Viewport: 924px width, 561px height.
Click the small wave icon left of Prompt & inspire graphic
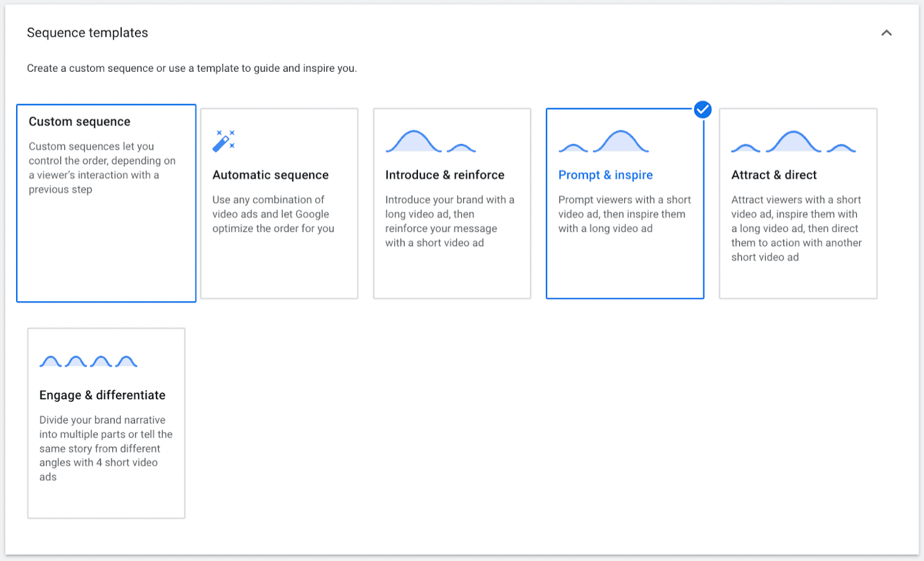click(x=572, y=147)
